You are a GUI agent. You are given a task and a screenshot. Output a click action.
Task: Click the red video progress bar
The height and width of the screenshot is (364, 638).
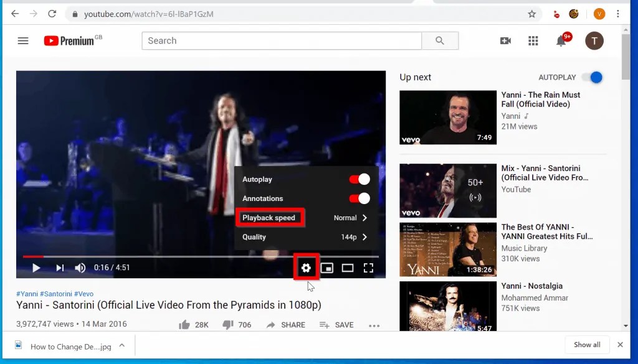tap(31, 256)
